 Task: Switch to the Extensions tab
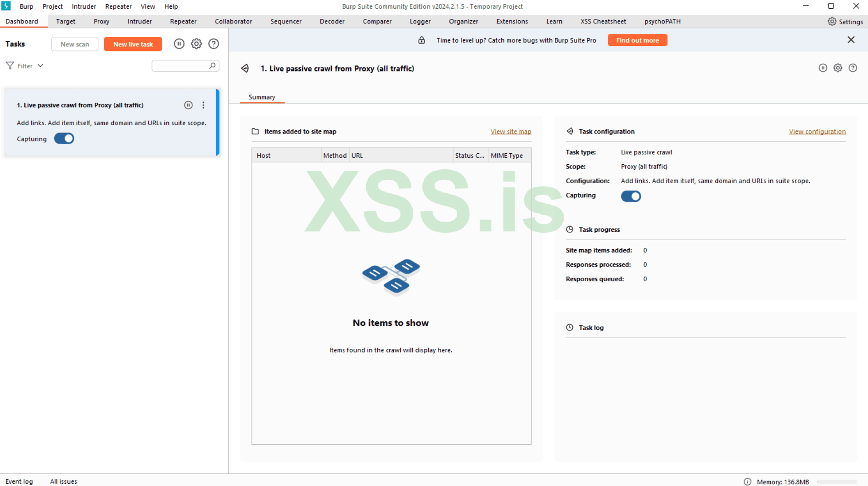click(x=512, y=22)
